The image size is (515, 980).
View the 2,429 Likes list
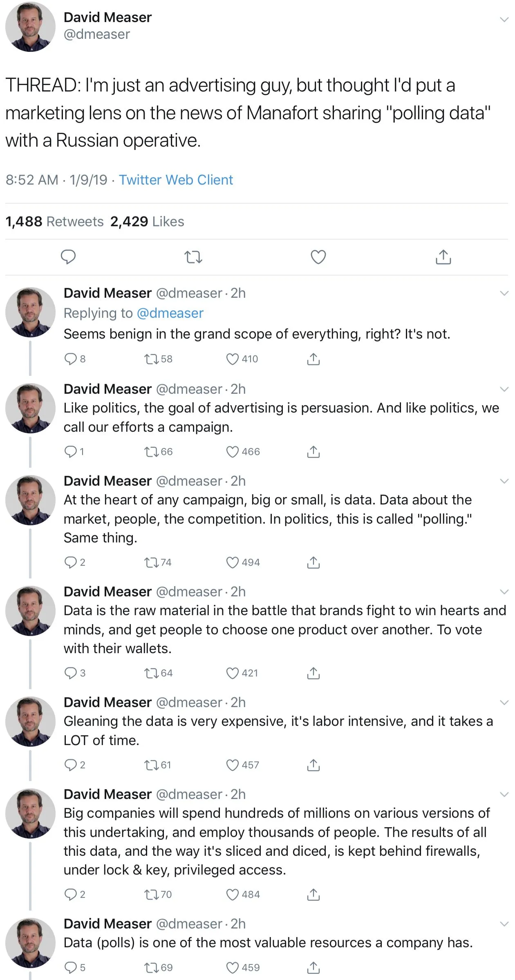[147, 221]
